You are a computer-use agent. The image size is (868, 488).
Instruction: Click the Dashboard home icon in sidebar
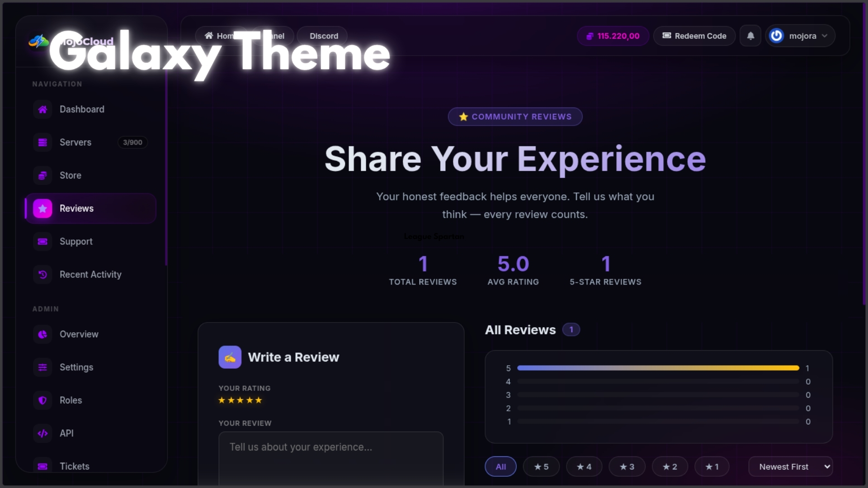pos(42,109)
